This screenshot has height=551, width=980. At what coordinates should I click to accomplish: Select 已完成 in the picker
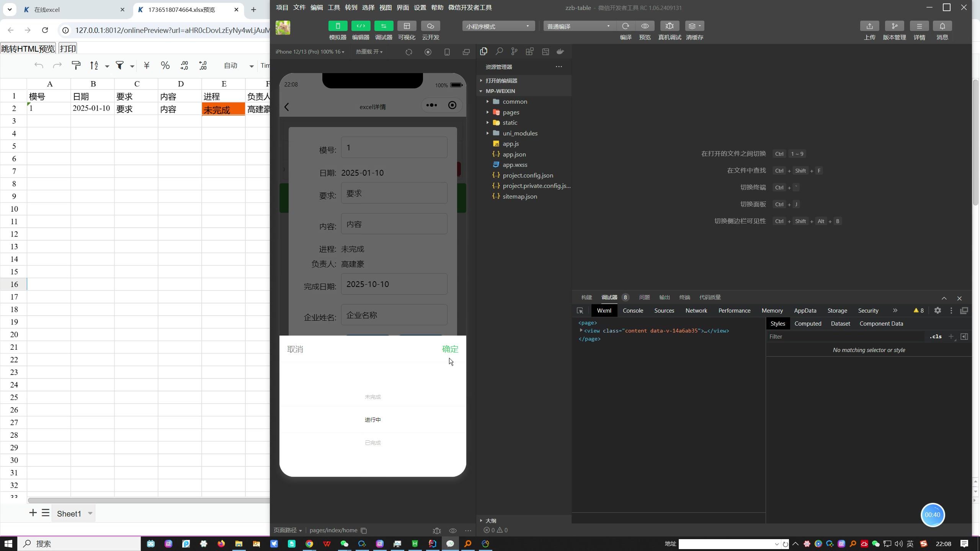[x=373, y=443]
